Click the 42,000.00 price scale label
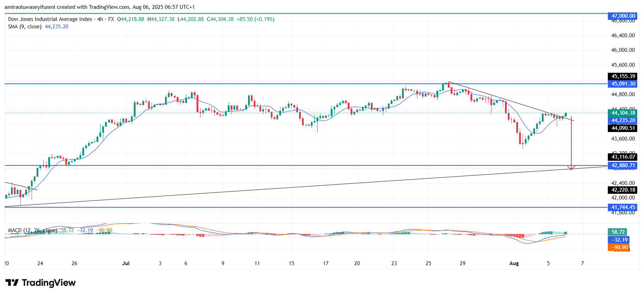Viewport: 644px width, 296px height. tap(623, 198)
